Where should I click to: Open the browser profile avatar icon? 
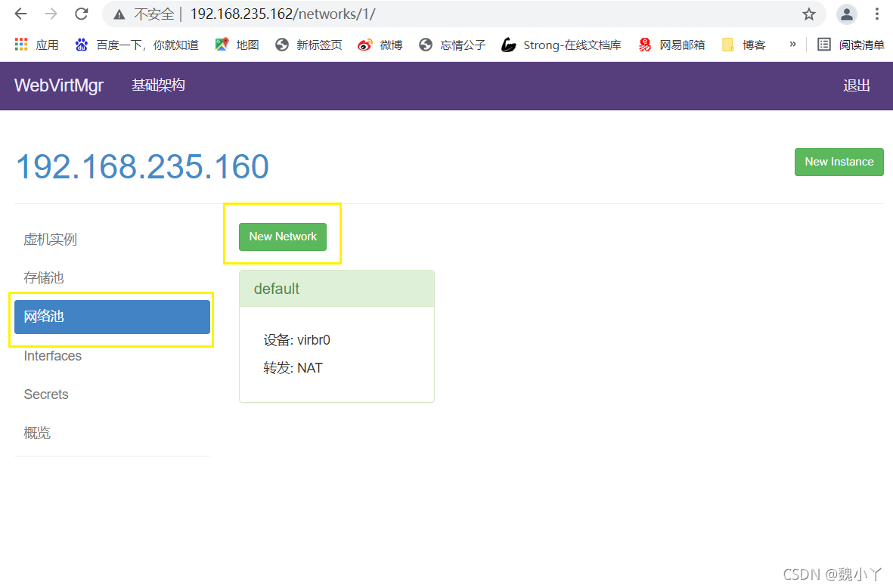847,14
